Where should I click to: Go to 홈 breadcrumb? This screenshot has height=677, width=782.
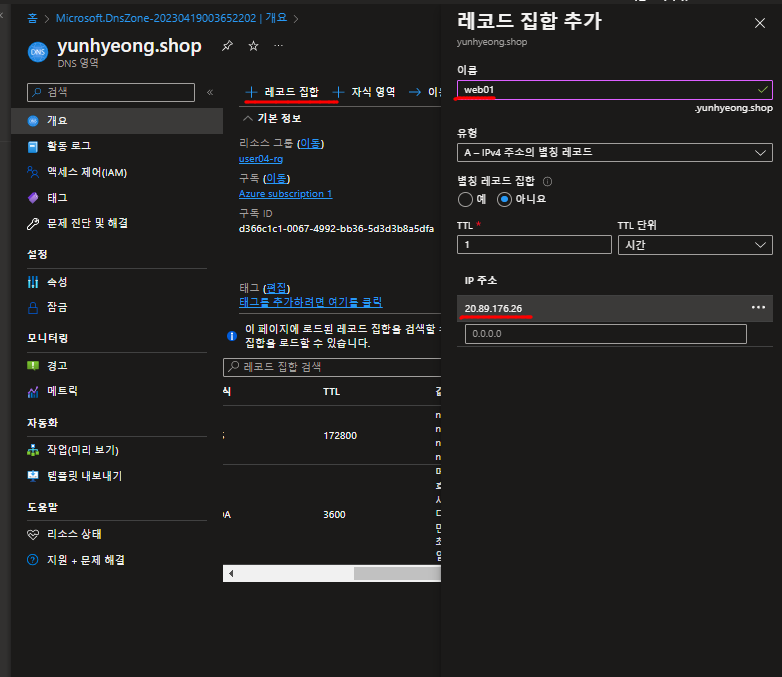click(32, 18)
